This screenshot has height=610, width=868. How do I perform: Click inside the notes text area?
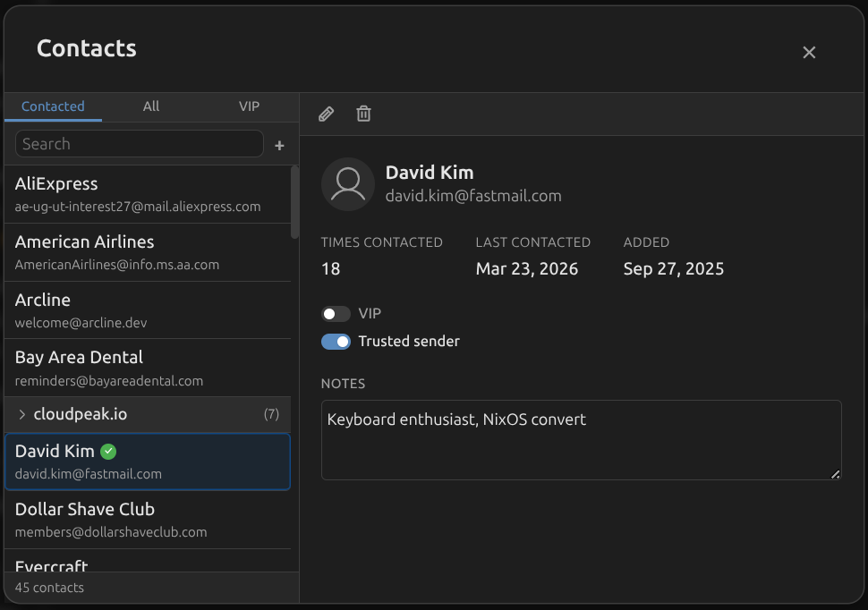(581, 438)
